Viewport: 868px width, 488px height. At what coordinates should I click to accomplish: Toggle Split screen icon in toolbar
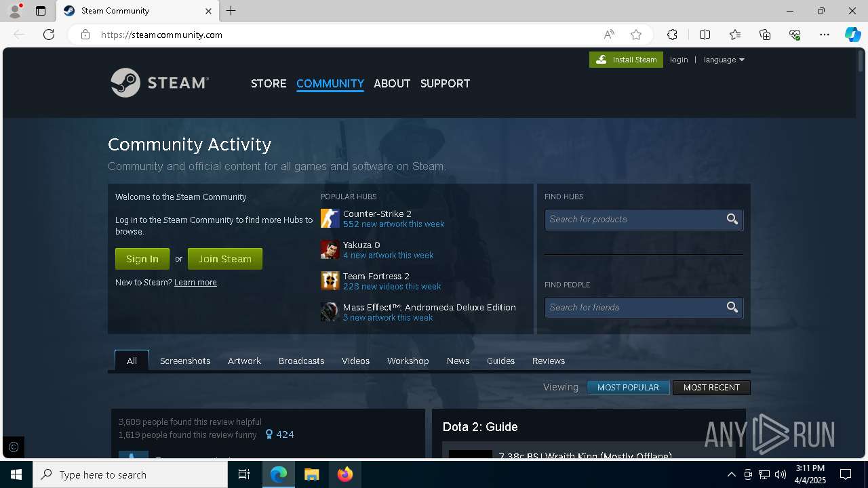705,35
